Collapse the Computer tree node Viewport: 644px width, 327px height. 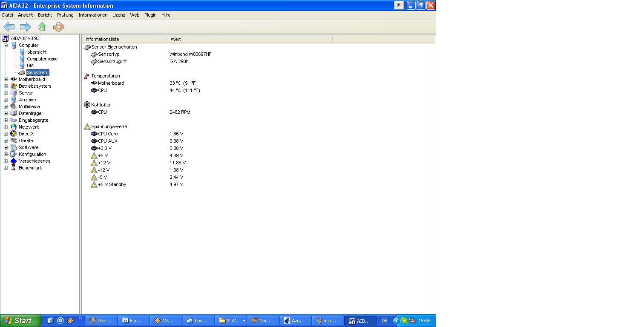point(6,45)
